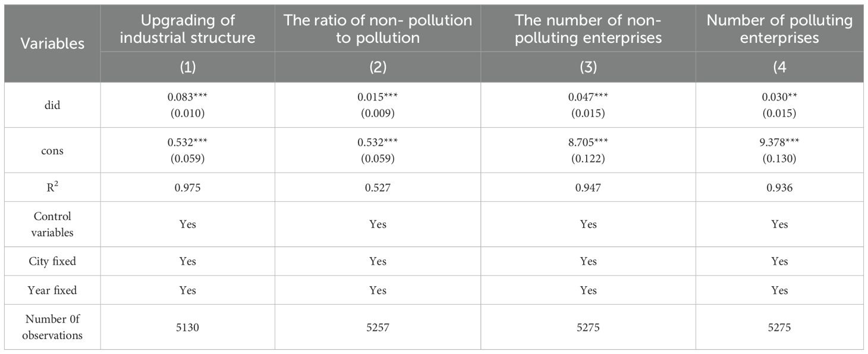
Task: Click the did coefficient 0.047***
Action: (x=588, y=97)
